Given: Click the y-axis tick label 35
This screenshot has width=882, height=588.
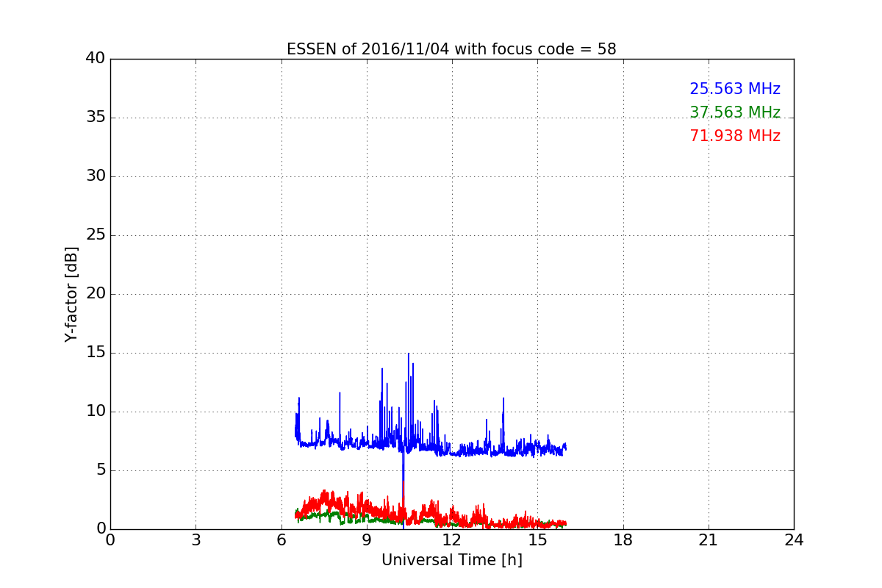Looking at the screenshot, I should (96, 118).
